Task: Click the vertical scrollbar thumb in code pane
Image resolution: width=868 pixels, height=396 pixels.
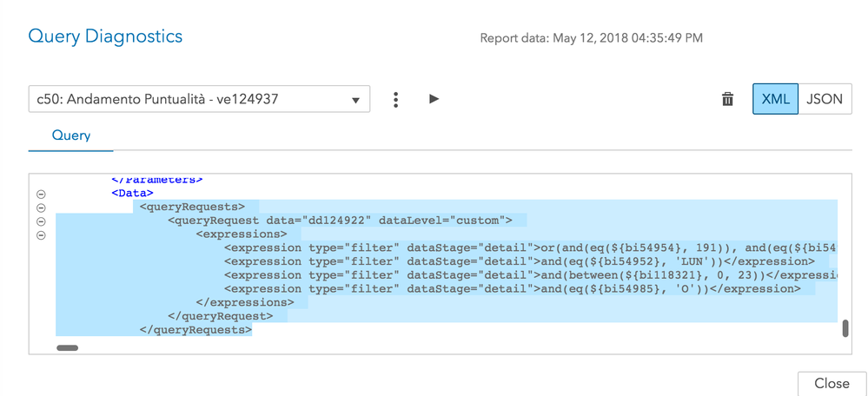Action: [845, 328]
